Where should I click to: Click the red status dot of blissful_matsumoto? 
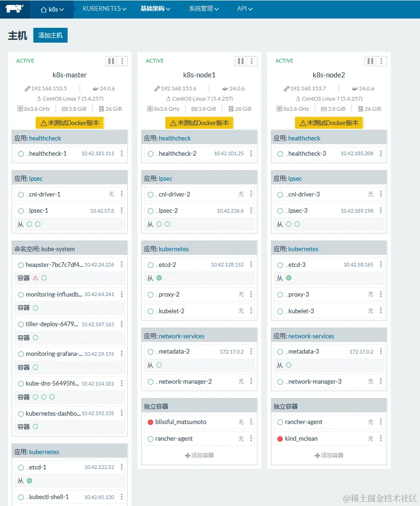(x=150, y=422)
